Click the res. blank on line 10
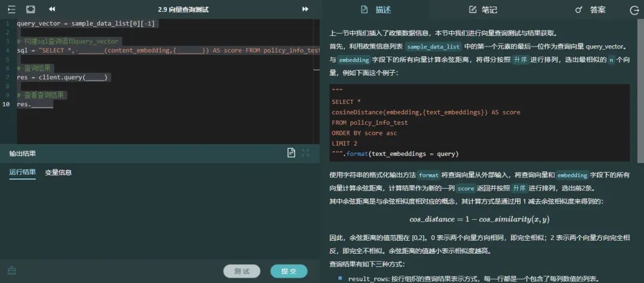 click(42, 104)
